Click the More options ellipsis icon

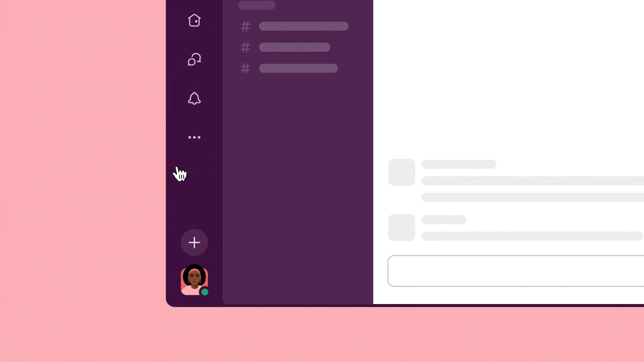[x=194, y=137]
